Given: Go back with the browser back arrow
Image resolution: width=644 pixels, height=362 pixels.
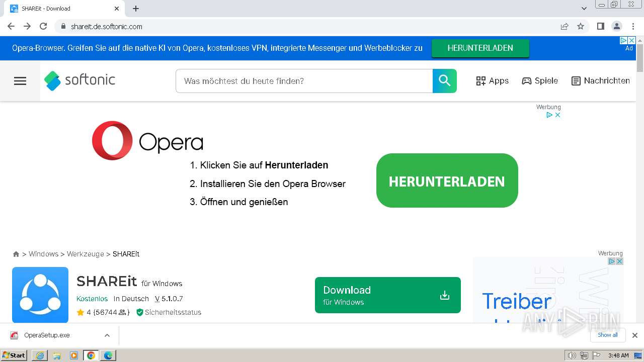Looking at the screenshot, I should (11, 26).
